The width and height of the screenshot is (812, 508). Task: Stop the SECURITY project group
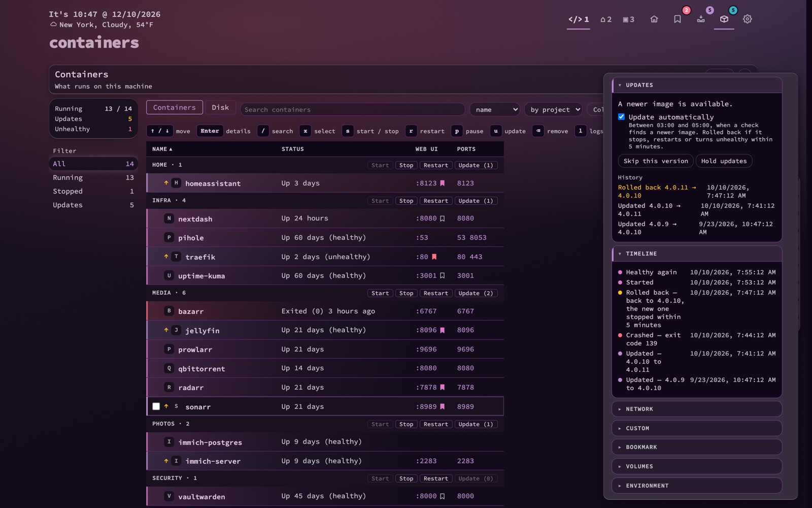[x=406, y=479]
